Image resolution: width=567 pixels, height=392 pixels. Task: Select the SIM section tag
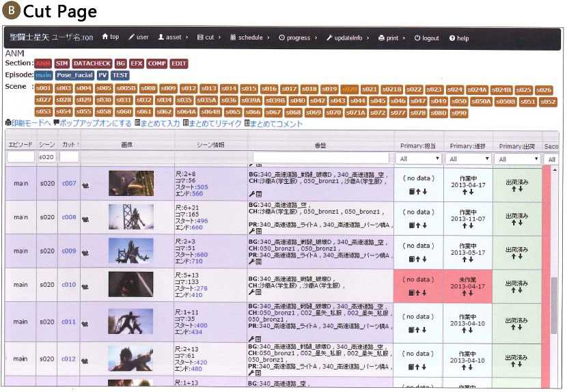[x=62, y=64]
